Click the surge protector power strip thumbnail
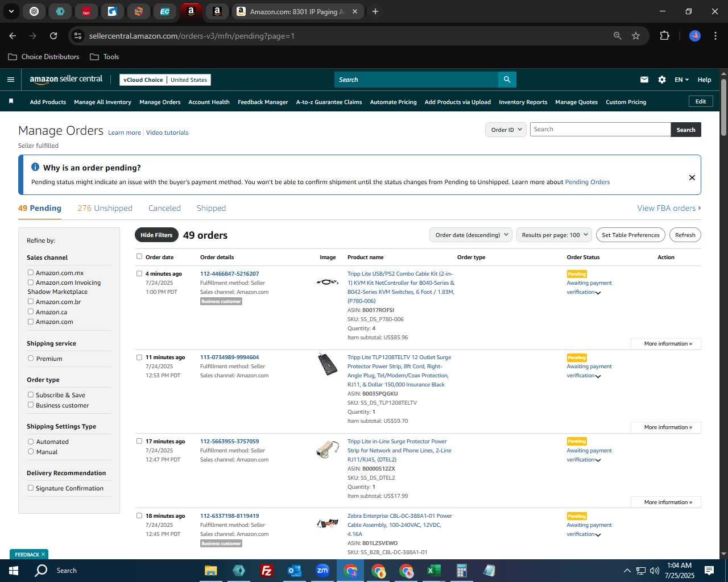Screen dimensions: 728x582 328,364
